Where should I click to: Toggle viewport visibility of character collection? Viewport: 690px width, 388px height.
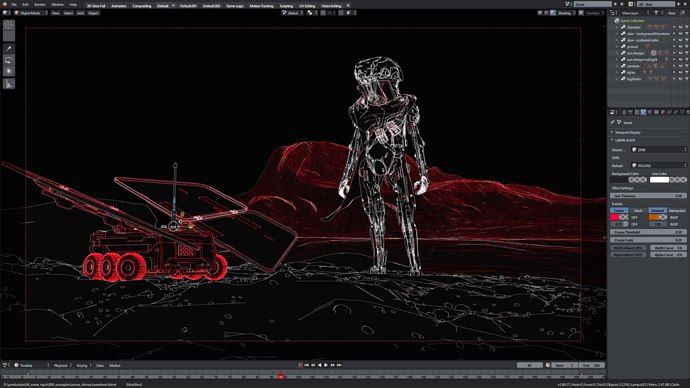click(x=680, y=27)
